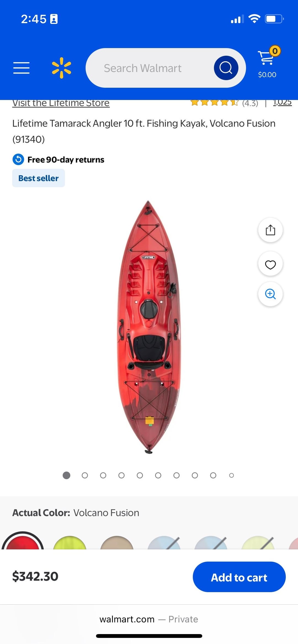The height and width of the screenshot is (644, 298).
Task: Open the 1,025 reviews link
Action: tap(282, 103)
